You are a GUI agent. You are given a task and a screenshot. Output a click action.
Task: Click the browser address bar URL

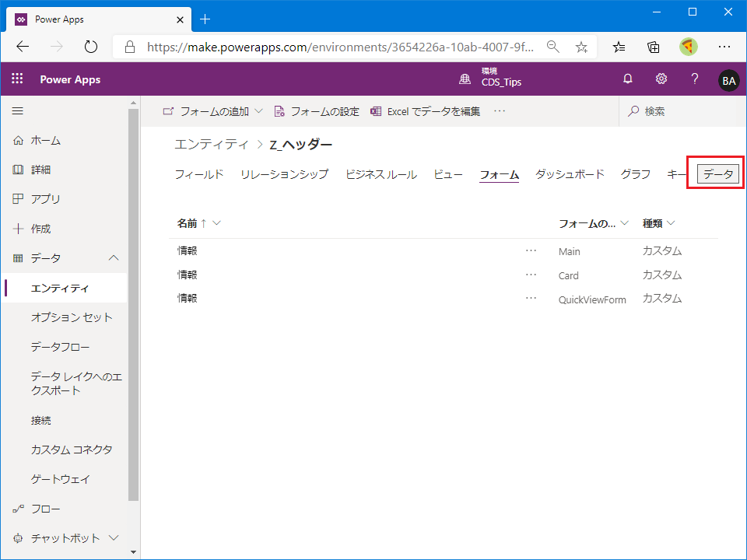click(340, 47)
